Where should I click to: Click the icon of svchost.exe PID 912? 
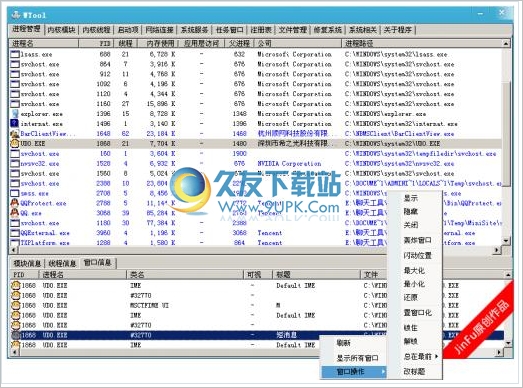(15, 74)
